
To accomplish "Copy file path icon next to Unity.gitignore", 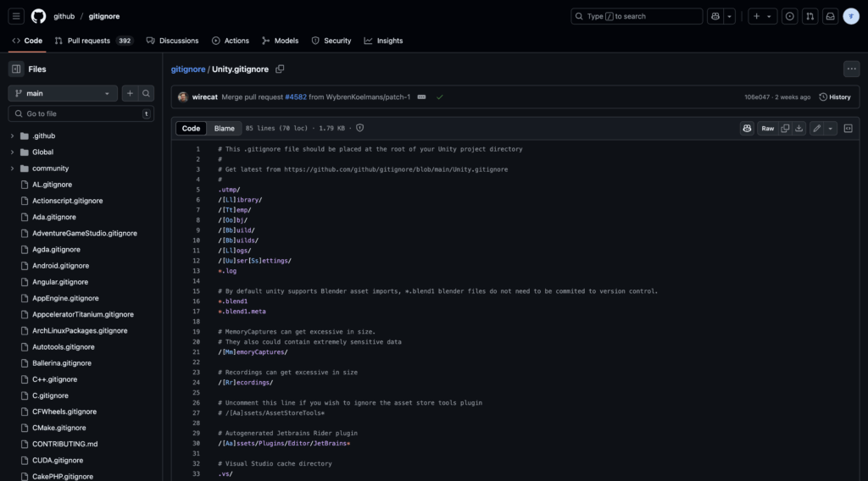I will click(280, 69).
